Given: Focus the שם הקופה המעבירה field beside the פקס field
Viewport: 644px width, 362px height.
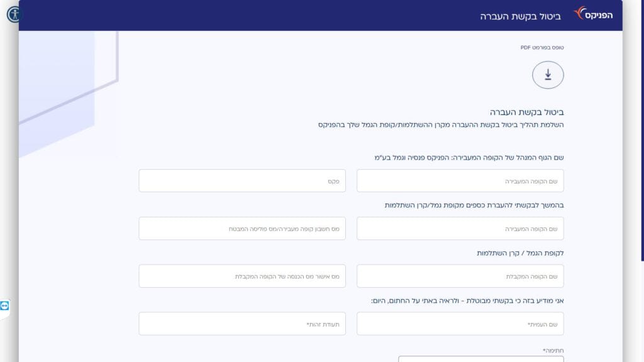Looking at the screenshot, I should coord(460,181).
